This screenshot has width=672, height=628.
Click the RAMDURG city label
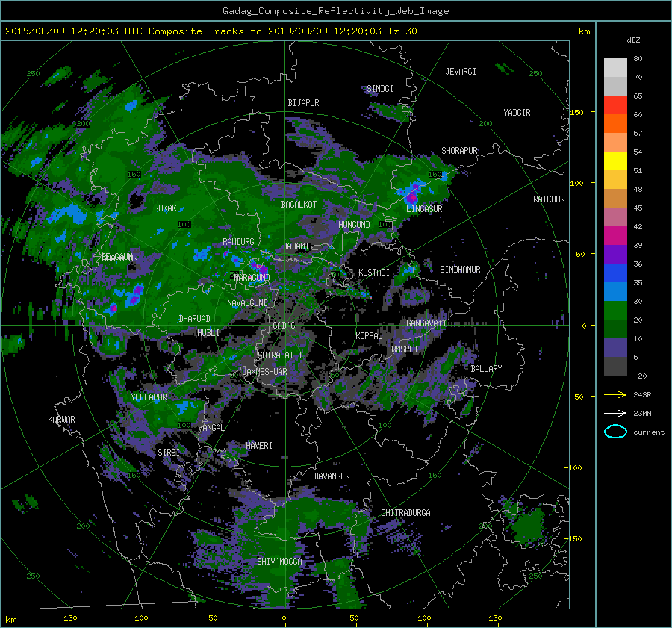point(238,242)
